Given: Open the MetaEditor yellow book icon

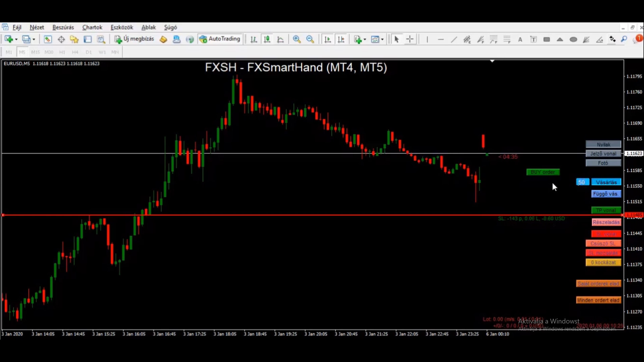Looking at the screenshot, I should point(163,39).
